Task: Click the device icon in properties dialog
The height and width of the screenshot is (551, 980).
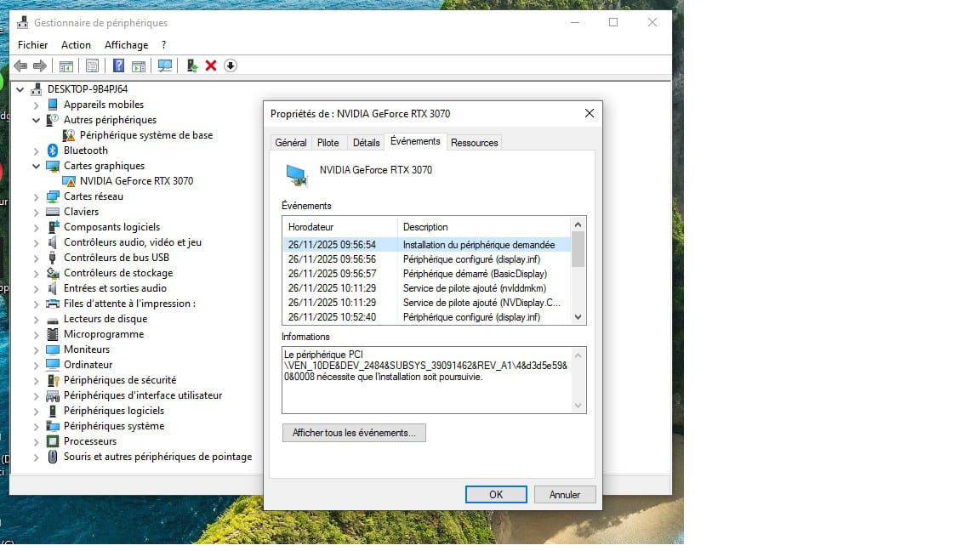Action: (296, 175)
